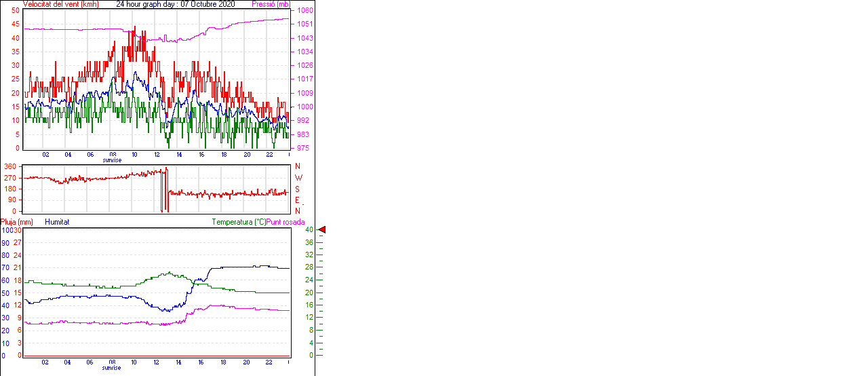Viewport: 868px width, 376px height.
Task: Click the 1060 value on the pressure axis
Action: [x=304, y=11]
